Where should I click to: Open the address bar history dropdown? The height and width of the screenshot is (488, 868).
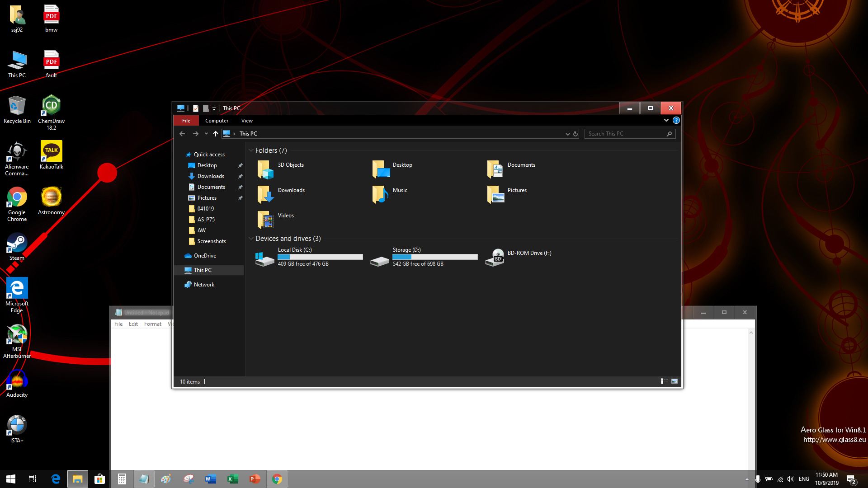point(567,134)
